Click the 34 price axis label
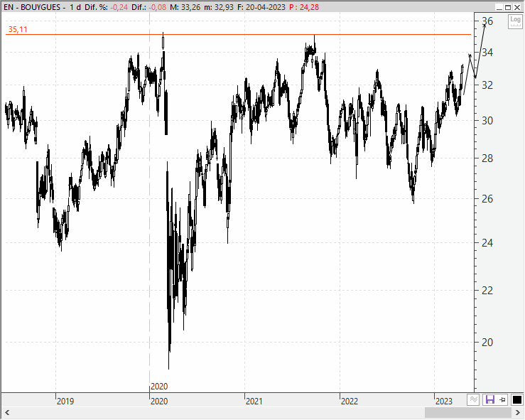Image resolution: width=525 pixels, height=420 pixels. tap(487, 53)
